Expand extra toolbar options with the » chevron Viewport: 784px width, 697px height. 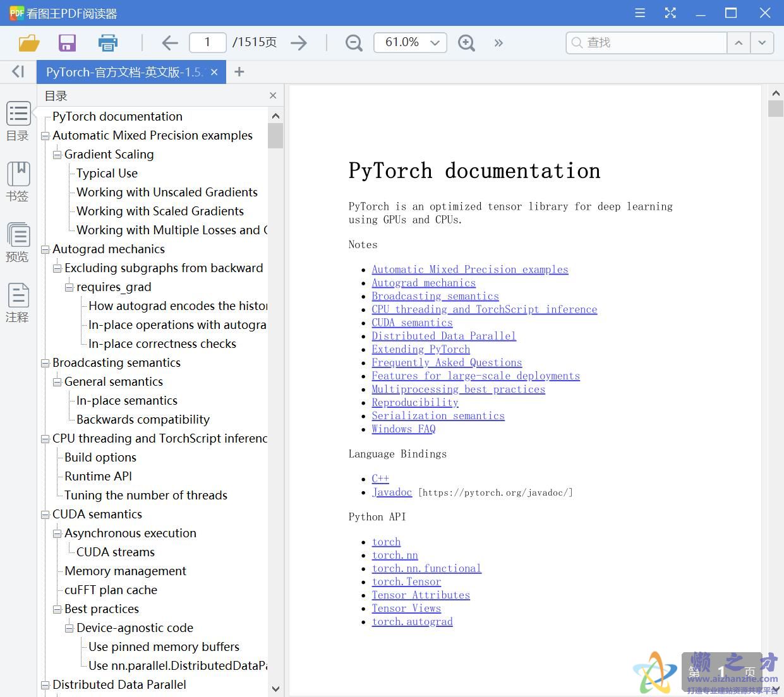click(x=498, y=43)
